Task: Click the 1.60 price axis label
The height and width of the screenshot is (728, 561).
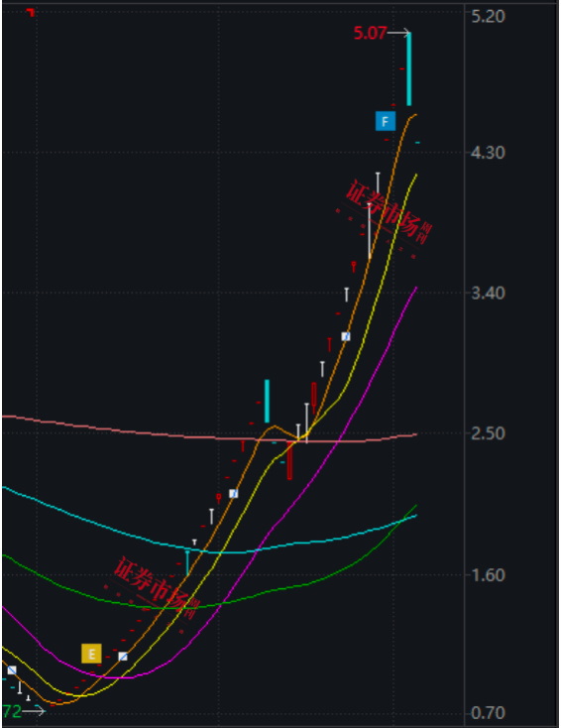Action: (x=488, y=575)
